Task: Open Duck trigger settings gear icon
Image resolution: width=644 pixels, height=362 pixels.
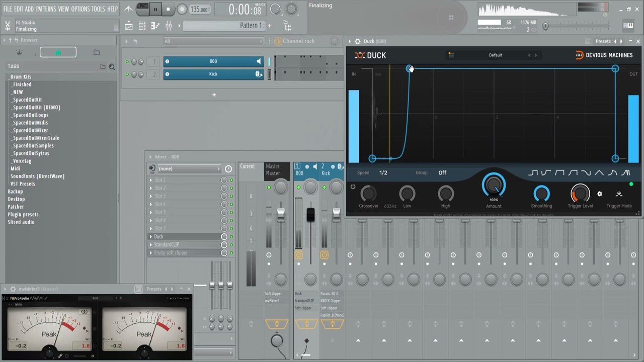Action: point(599,194)
